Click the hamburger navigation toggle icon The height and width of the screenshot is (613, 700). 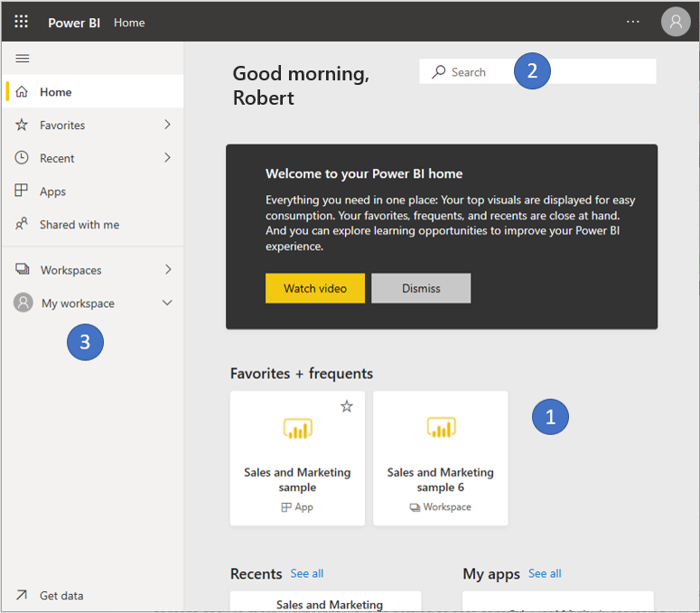23,59
